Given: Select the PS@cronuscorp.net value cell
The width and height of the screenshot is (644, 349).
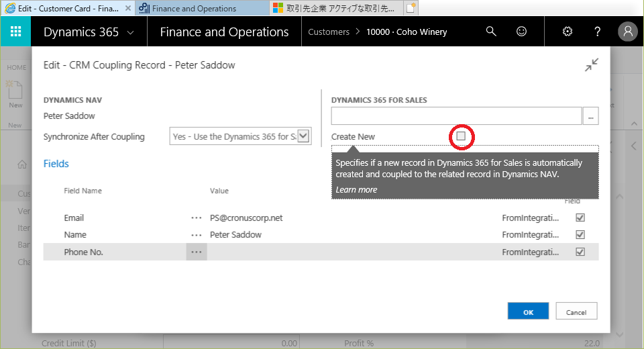Looking at the screenshot, I should coord(246,218).
